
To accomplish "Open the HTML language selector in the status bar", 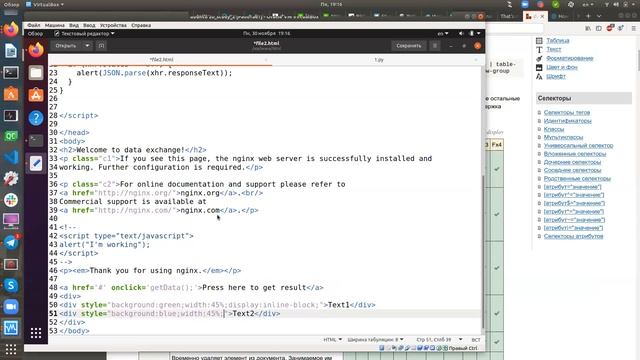I will [x=333, y=340].
